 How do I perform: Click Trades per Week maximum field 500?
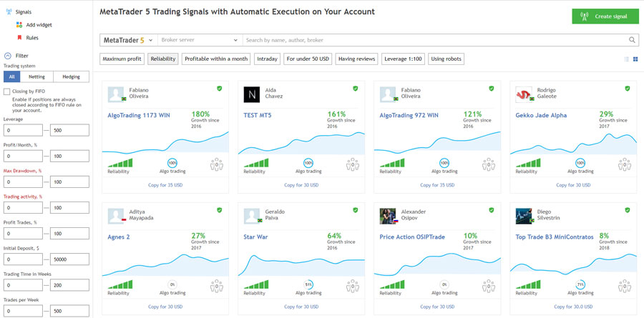(x=69, y=311)
